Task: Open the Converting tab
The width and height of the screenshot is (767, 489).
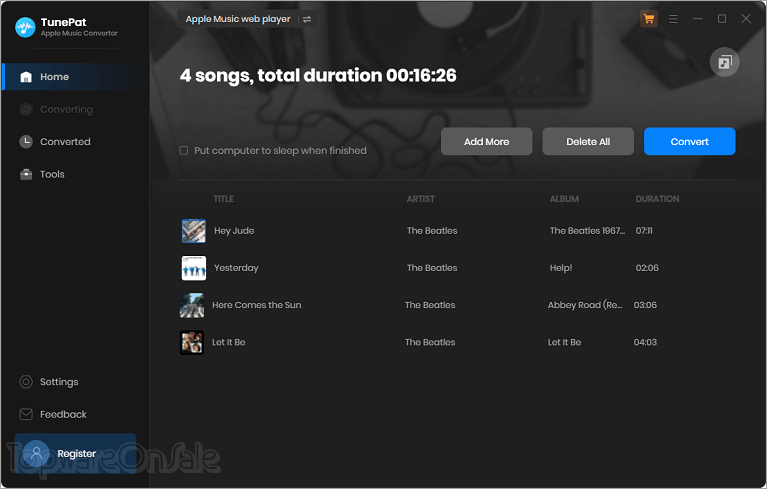Action: (x=69, y=109)
